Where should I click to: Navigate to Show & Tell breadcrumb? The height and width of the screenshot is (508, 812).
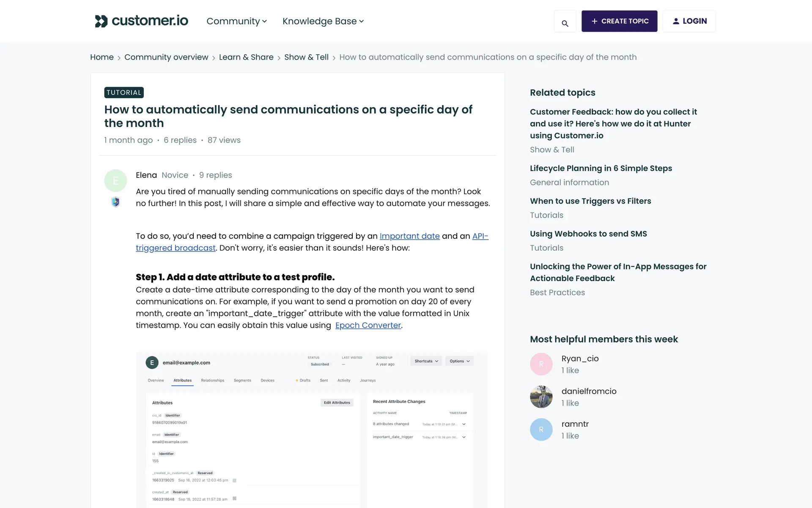tap(306, 57)
